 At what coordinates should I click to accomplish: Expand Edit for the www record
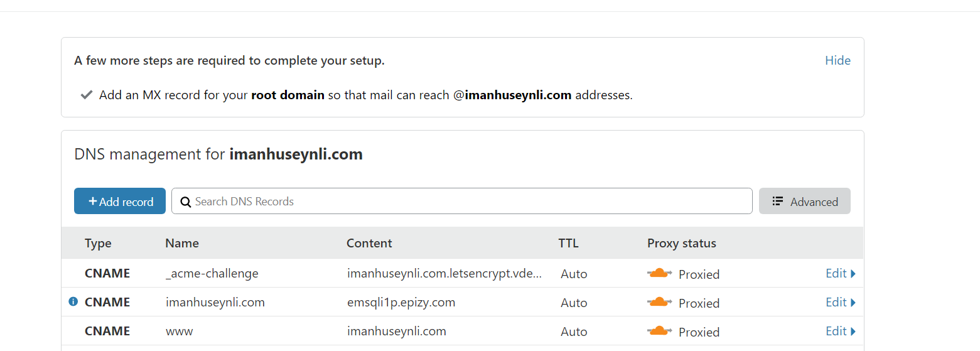coord(840,331)
